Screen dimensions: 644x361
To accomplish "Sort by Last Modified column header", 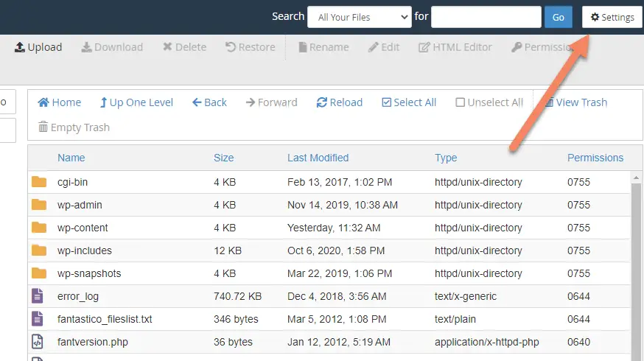I will [318, 158].
